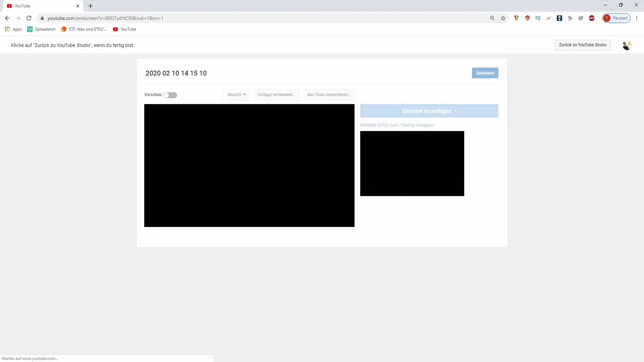Click the video title 2020 02 10 14 15 10
This screenshot has width=644, height=362.
[x=176, y=73]
